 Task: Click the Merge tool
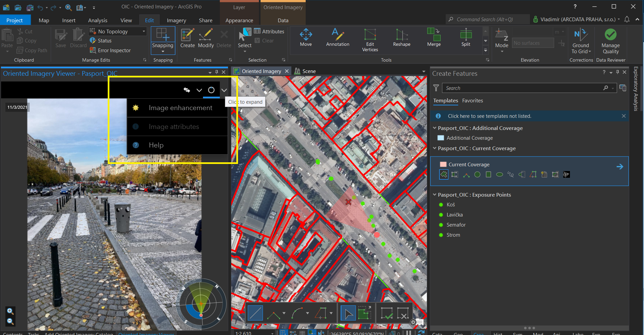click(x=434, y=38)
